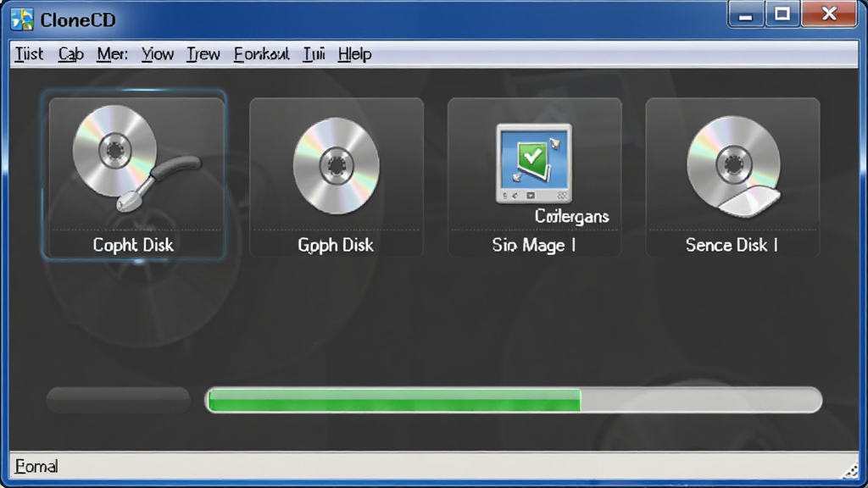Open the Fonkaut menu
868x488 pixels.
click(x=261, y=54)
